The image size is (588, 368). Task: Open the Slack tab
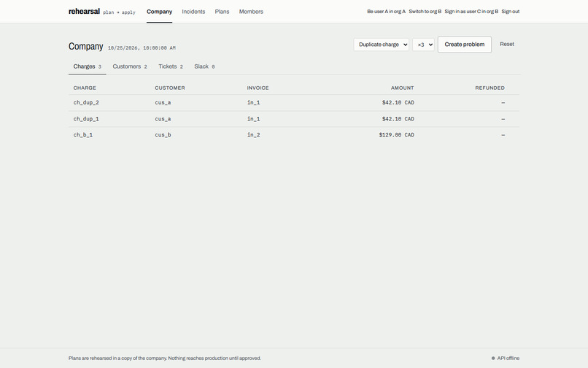click(x=204, y=66)
